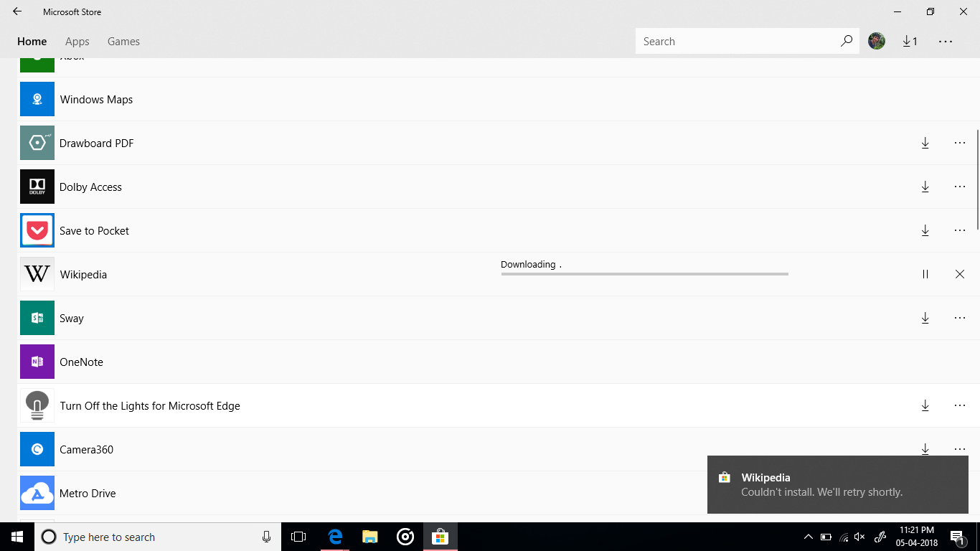
Task: Open more options for Turn Off the Lights
Action: click(x=960, y=405)
